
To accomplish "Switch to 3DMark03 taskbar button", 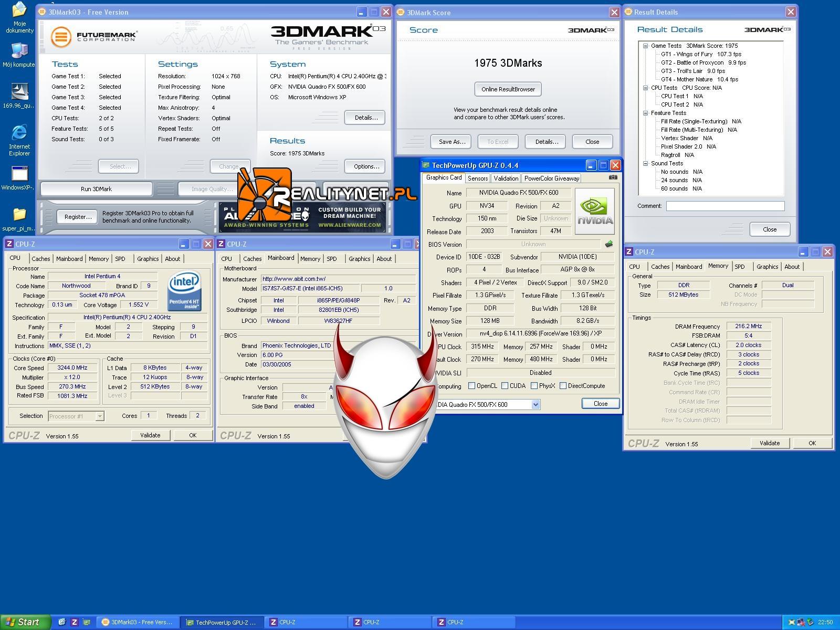I will pyautogui.click(x=138, y=622).
